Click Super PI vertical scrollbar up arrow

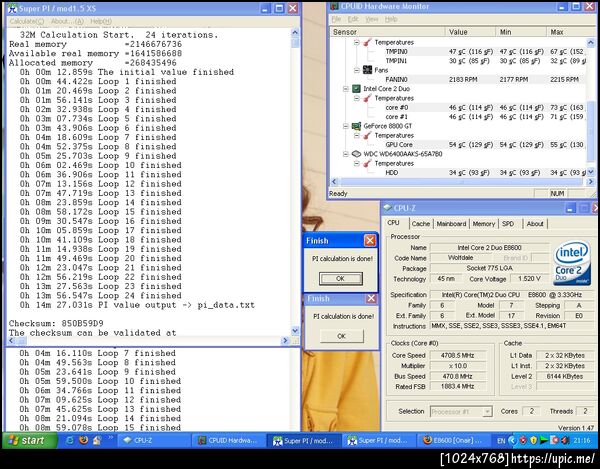pyautogui.click(x=295, y=32)
